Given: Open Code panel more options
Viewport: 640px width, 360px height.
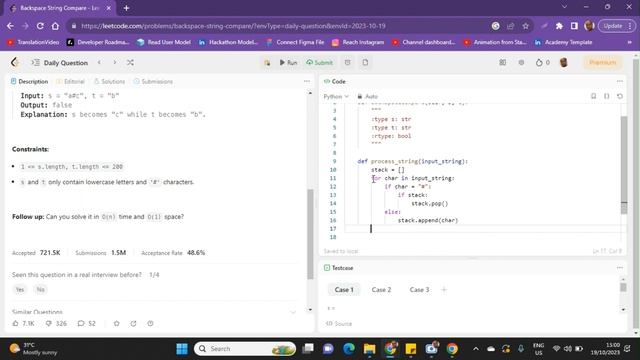Looking at the screenshot, I should (620, 81).
